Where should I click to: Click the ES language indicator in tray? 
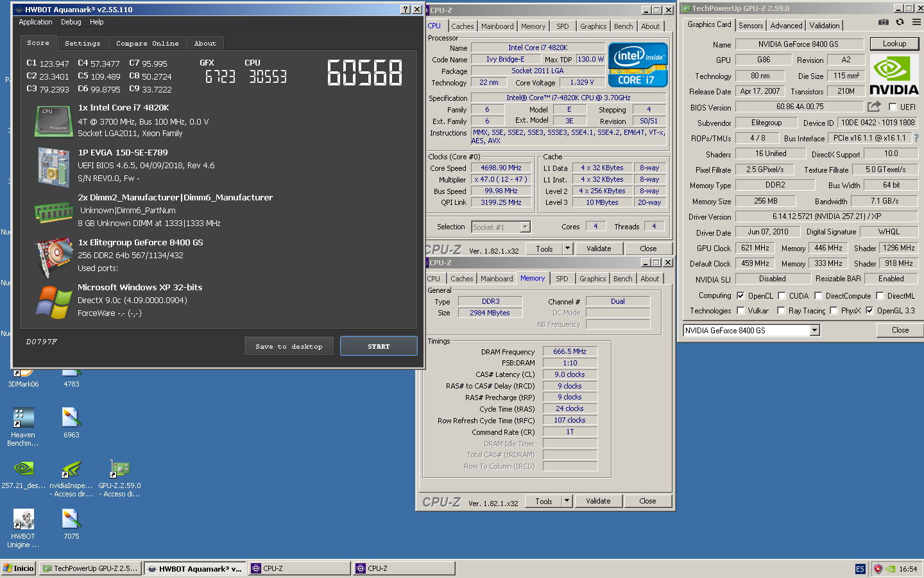pyautogui.click(x=860, y=569)
